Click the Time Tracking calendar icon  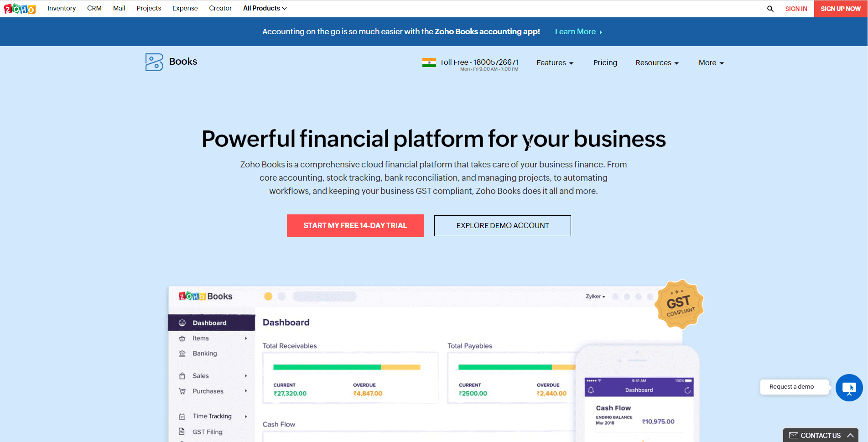tap(182, 416)
